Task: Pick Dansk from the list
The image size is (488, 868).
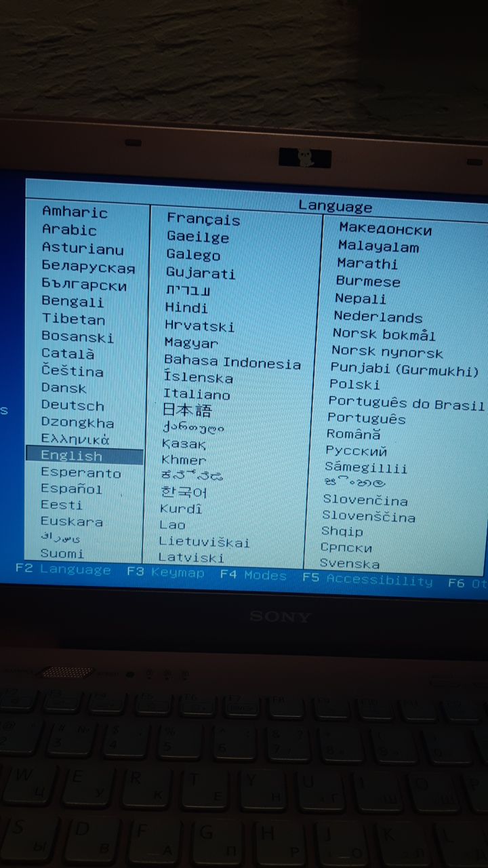Action: click(x=64, y=388)
